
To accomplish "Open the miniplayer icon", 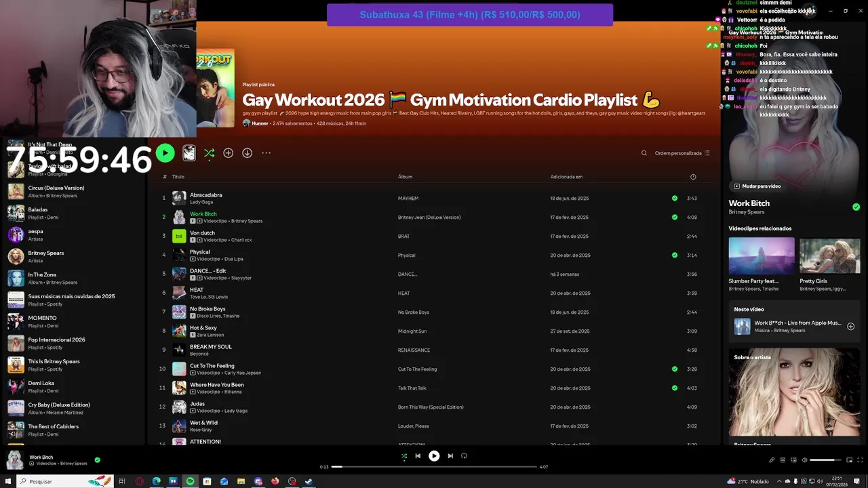I will coord(849,460).
